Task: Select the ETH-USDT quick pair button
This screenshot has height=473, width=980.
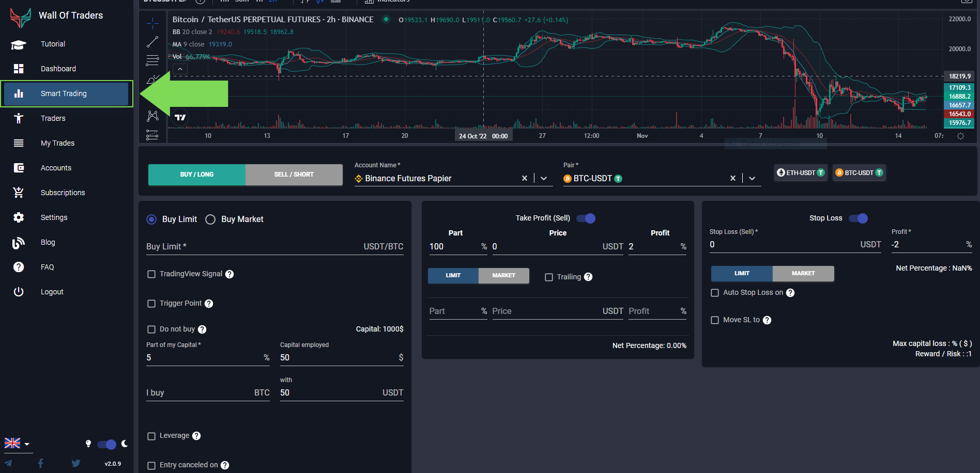Action: pyautogui.click(x=800, y=172)
